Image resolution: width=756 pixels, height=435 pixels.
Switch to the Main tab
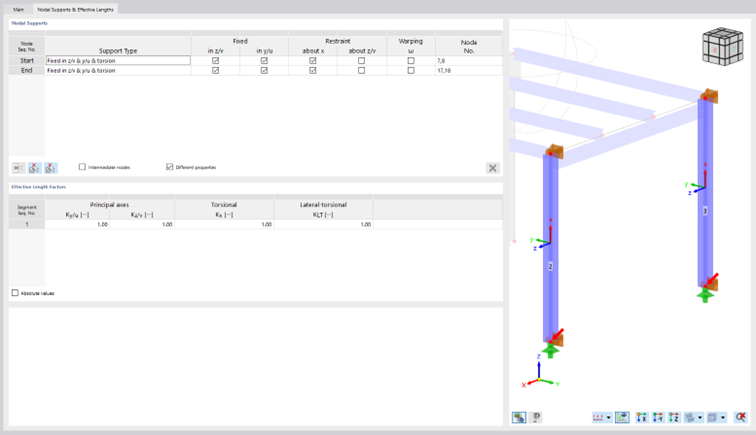(x=18, y=9)
